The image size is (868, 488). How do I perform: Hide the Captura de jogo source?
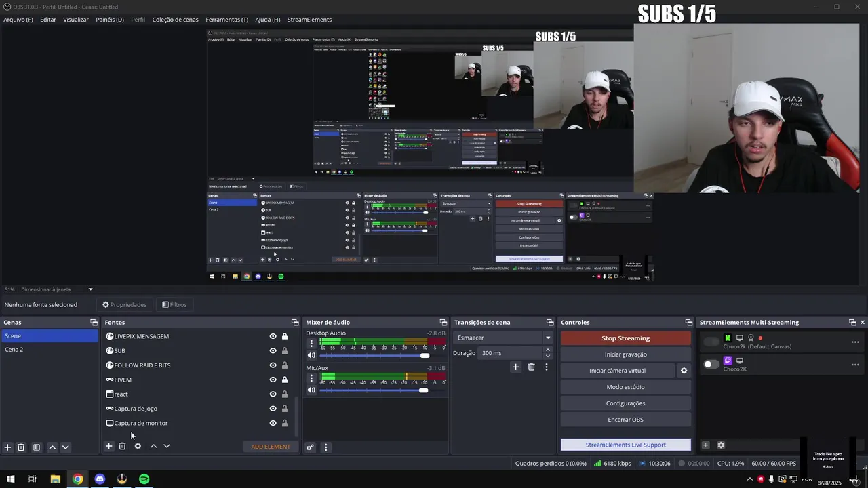coord(273,409)
